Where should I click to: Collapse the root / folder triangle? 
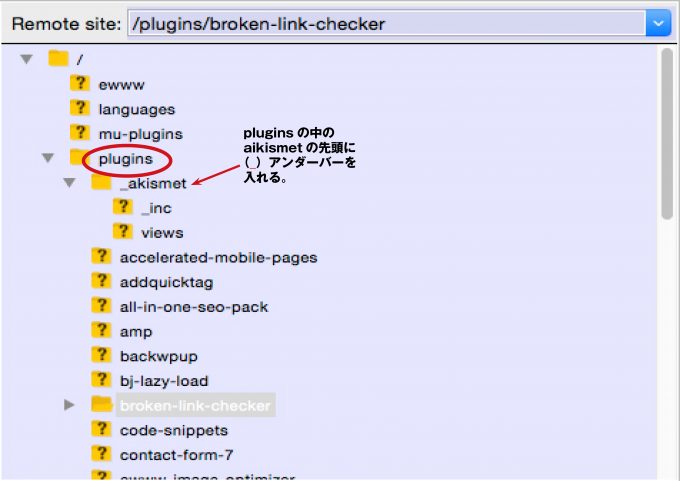coord(26,59)
